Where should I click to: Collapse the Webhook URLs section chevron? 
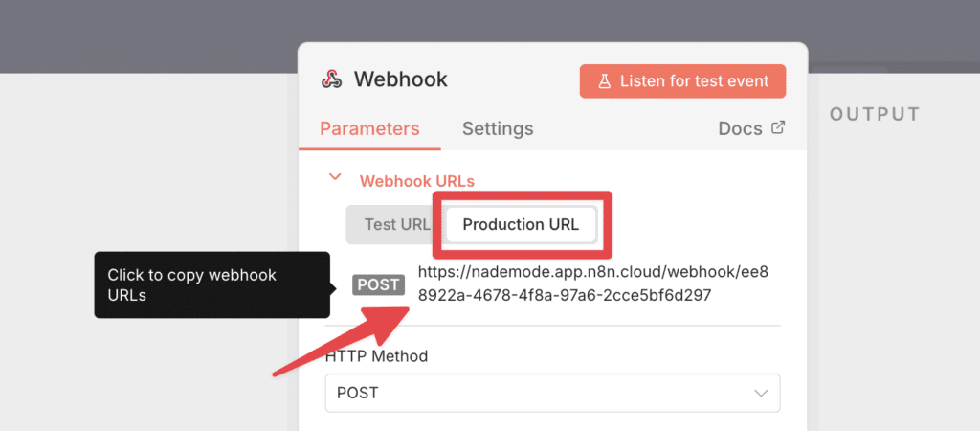(x=334, y=177)
